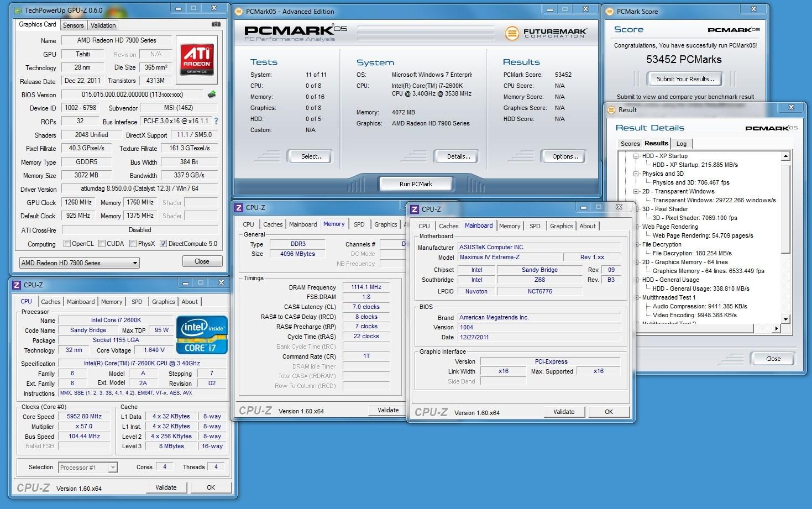Click Close button in Result Details window

point(773,359)
